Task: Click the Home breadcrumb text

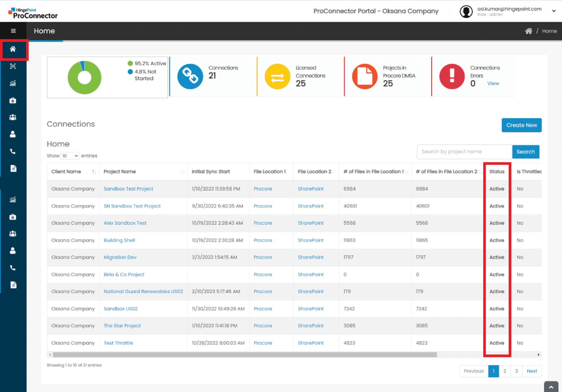Action: [x=549, y=31]
